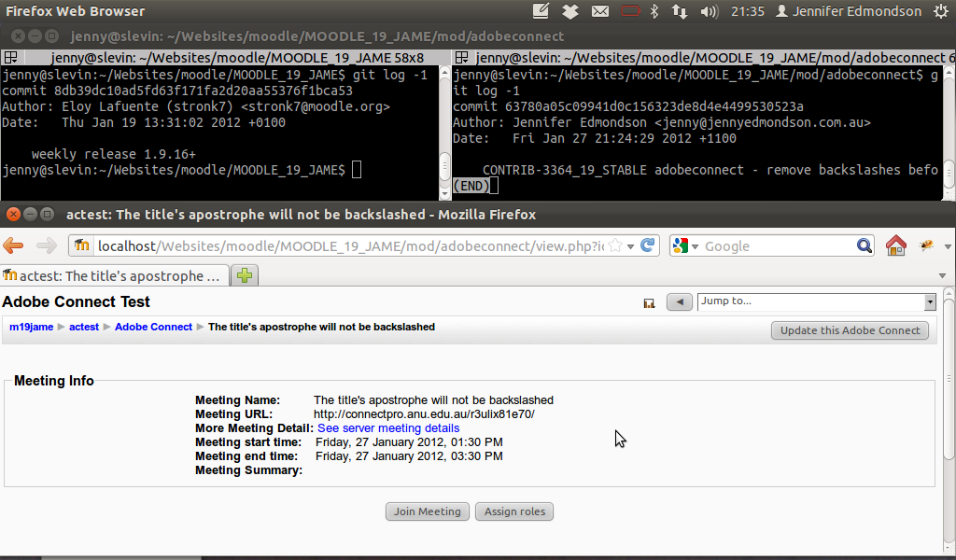Click Update this Adobe Connect button
The height and width of the screenshot is (560, 956).
pyautogui.click(x=850, y=330)
